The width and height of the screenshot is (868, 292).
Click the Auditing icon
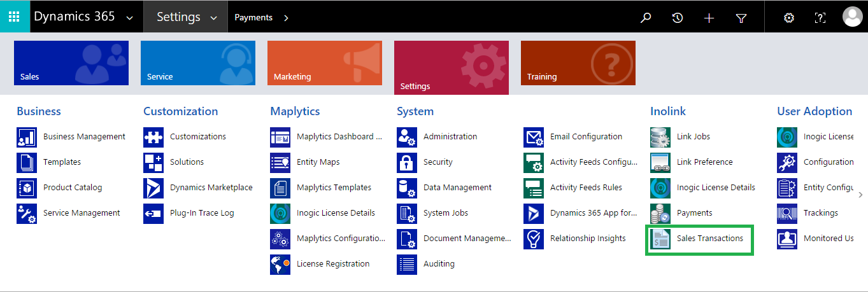point(407,264)
